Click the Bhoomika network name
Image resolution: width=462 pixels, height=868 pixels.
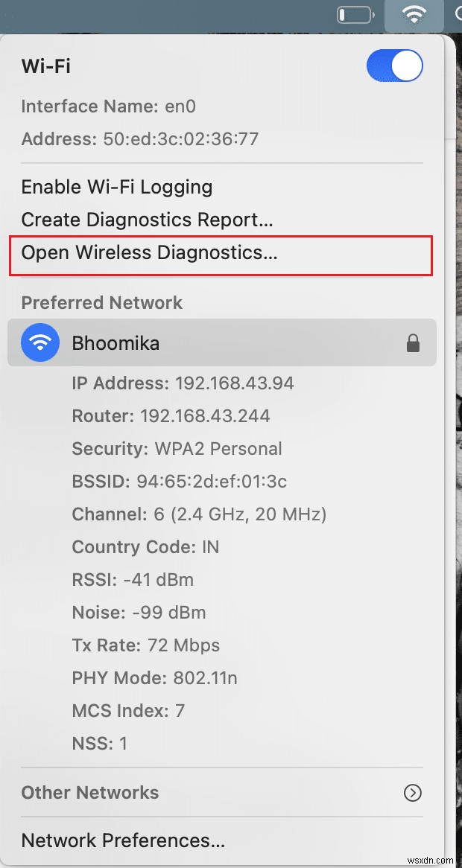[x=115, y=342]
